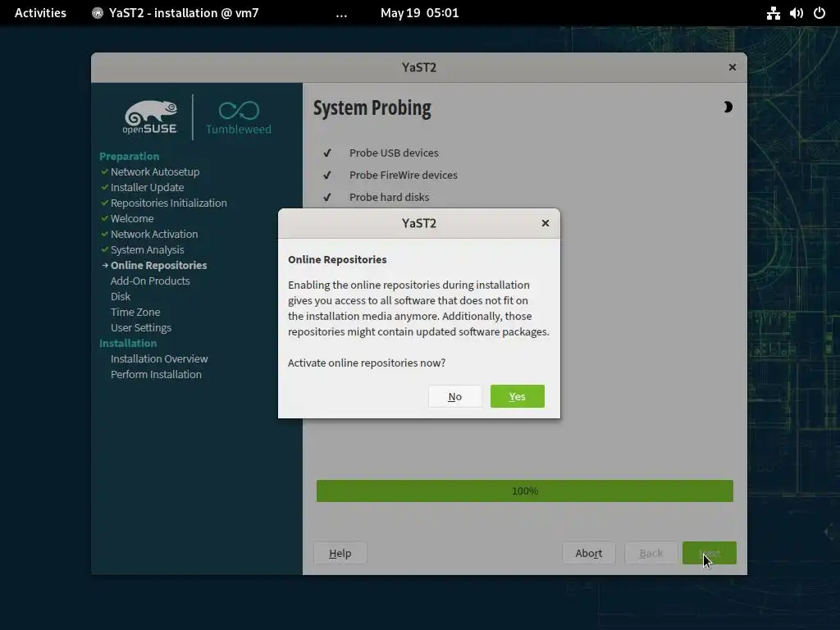Click Online Repositories dialog heading

click(337, 259)
